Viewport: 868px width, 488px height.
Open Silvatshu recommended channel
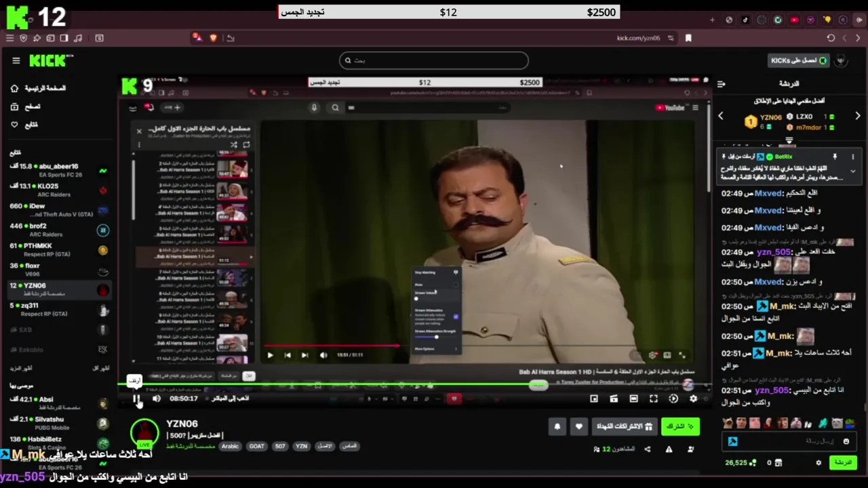pos(59,423)
